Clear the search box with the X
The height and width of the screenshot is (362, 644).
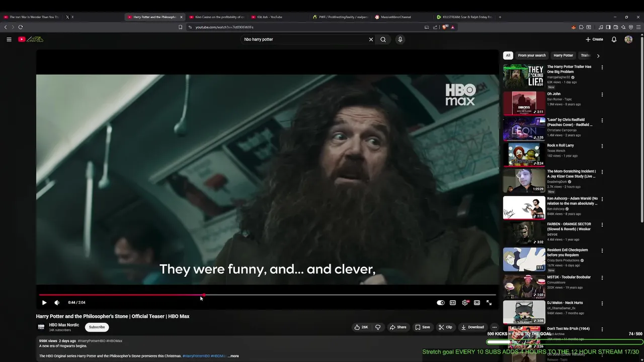point(371,39)
